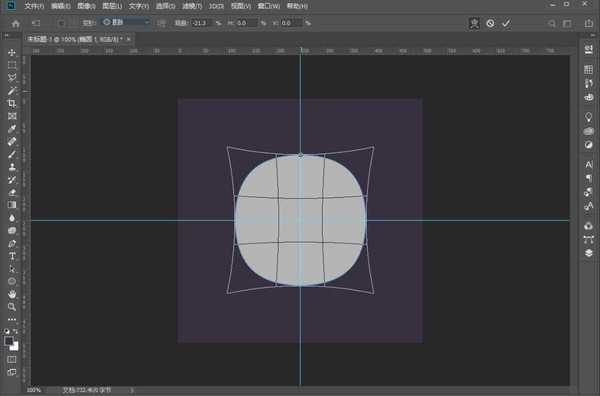The height and width of the screenshot is (396, 600).
Task: Click the V distortion field
Action: [x=291, y=23]
